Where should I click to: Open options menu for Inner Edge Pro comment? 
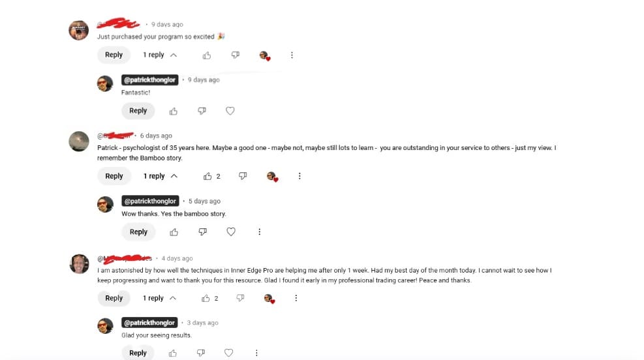[x=296, y=298]
